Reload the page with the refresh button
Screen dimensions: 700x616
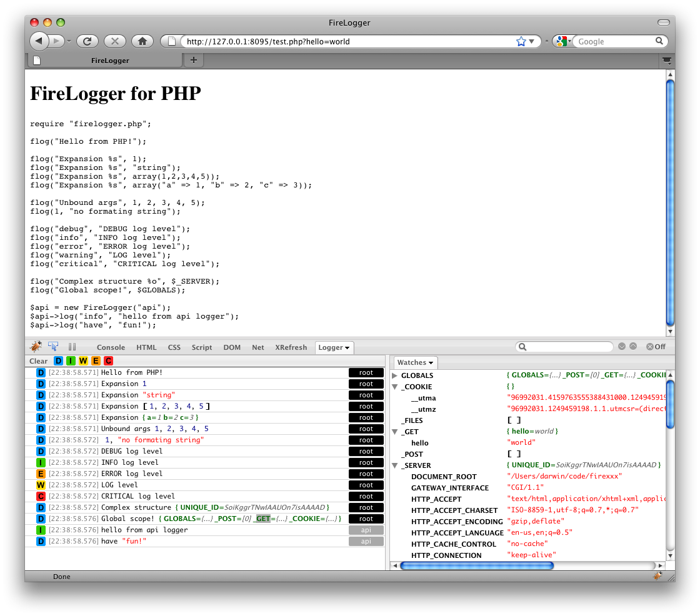(x=87, y=41)
